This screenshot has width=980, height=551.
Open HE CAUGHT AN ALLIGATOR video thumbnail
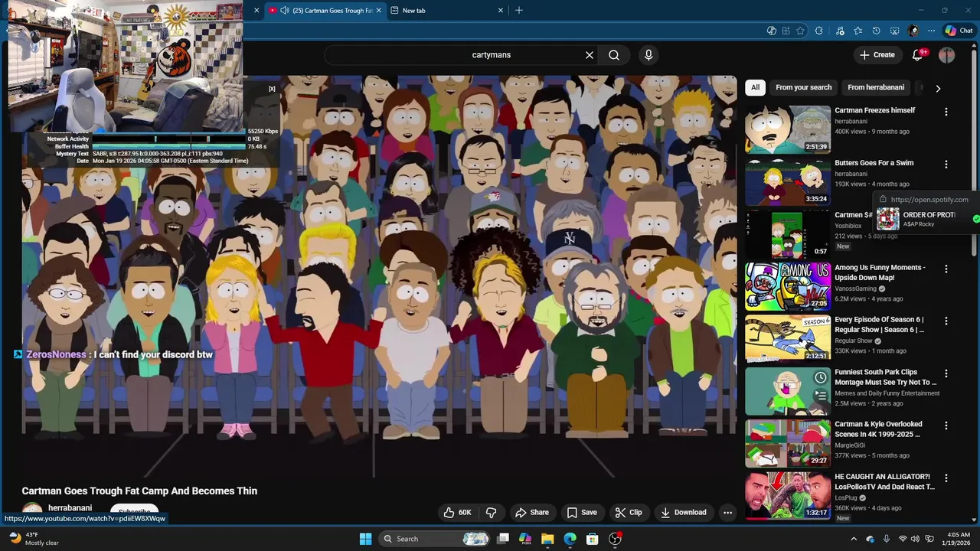(x=788, y=496)
